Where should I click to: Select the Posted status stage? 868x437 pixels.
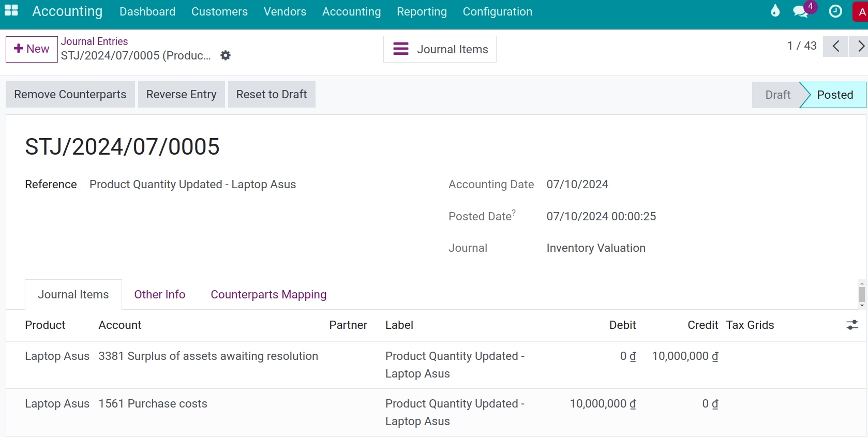(835, 95)
